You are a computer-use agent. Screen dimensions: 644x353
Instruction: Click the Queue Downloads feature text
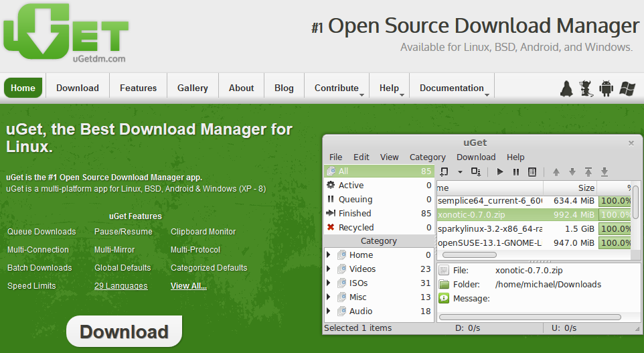[x=42, y=232]
